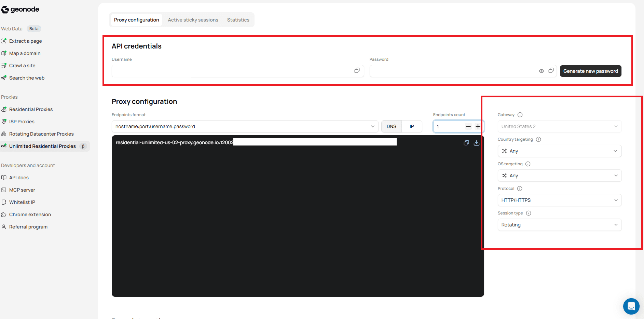Screen dimensions: 644x319
Task: Click the Search the web icon
Action: (4, 78)
